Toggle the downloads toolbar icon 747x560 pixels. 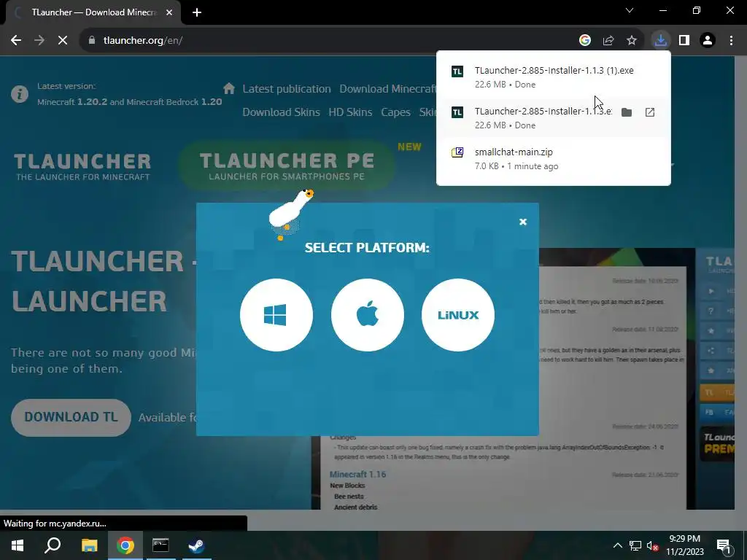(x=660, y=41)
